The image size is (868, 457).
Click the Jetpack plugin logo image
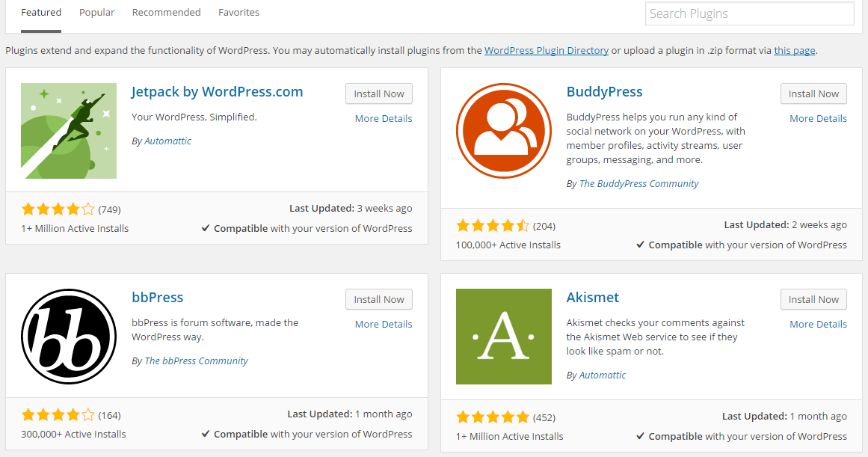point(68,131)
